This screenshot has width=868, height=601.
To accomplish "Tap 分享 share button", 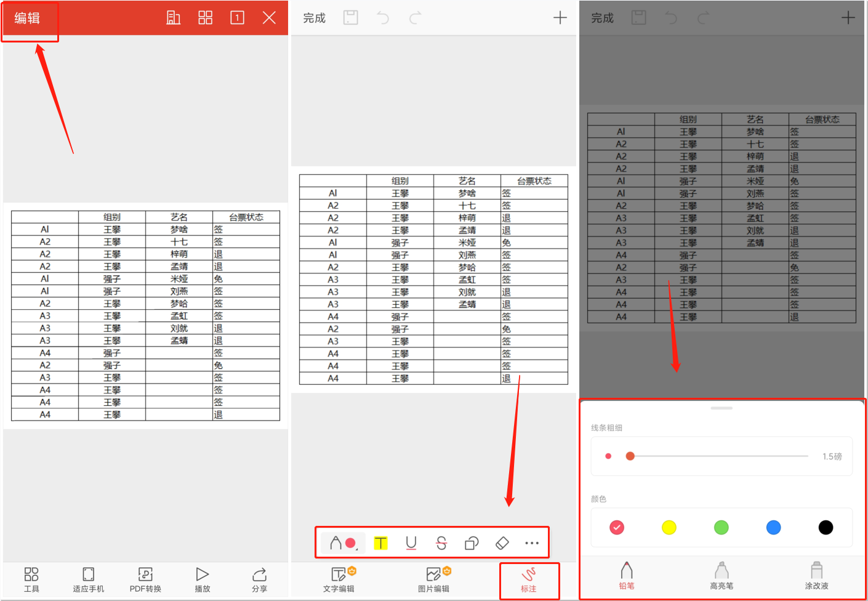I will [x=259, y=580].
